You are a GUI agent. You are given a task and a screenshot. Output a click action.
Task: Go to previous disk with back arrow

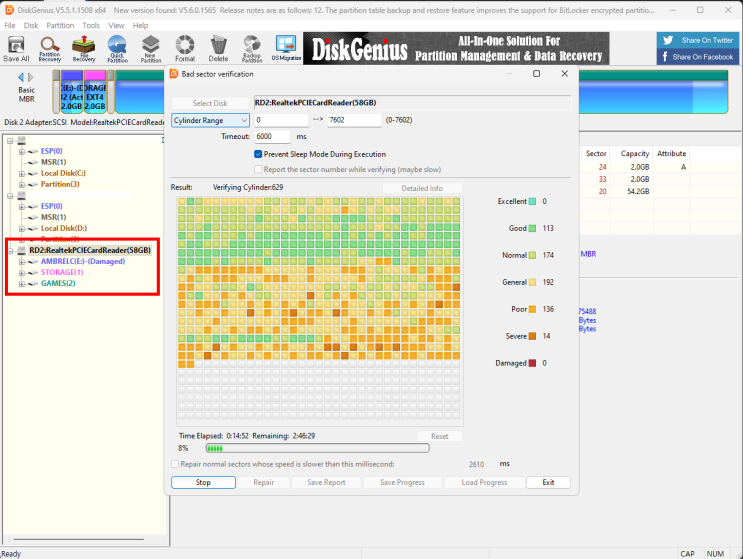pyautogui.click(x=21, y=77)
